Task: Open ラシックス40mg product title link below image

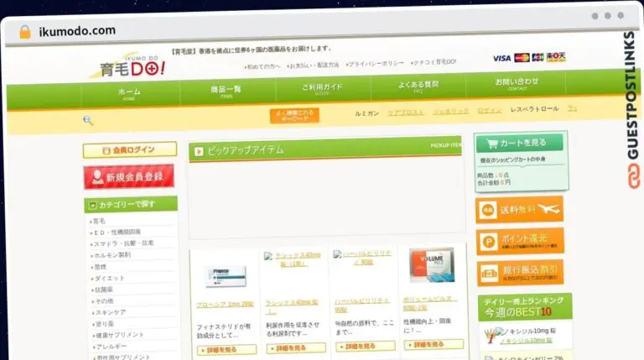Action: 292,306
